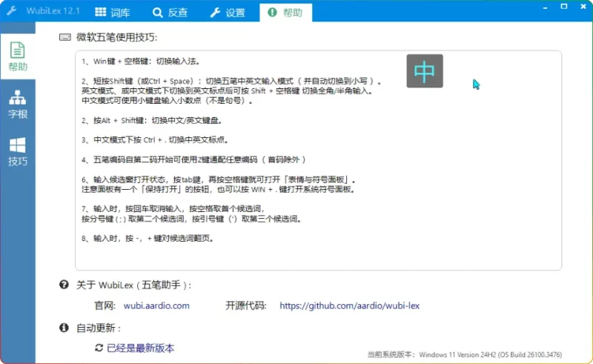Click the wrench icon beside WubiLex 12.1
The image size is (593, 364).
pos(12,10)
